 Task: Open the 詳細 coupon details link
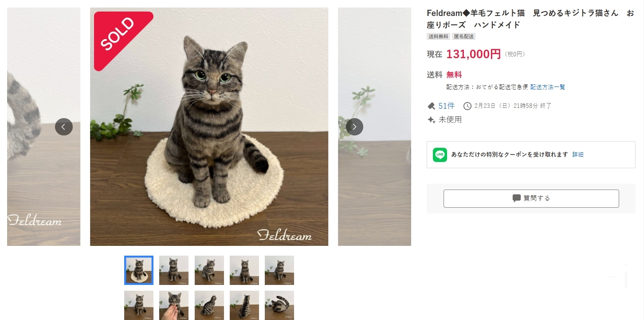578,154
